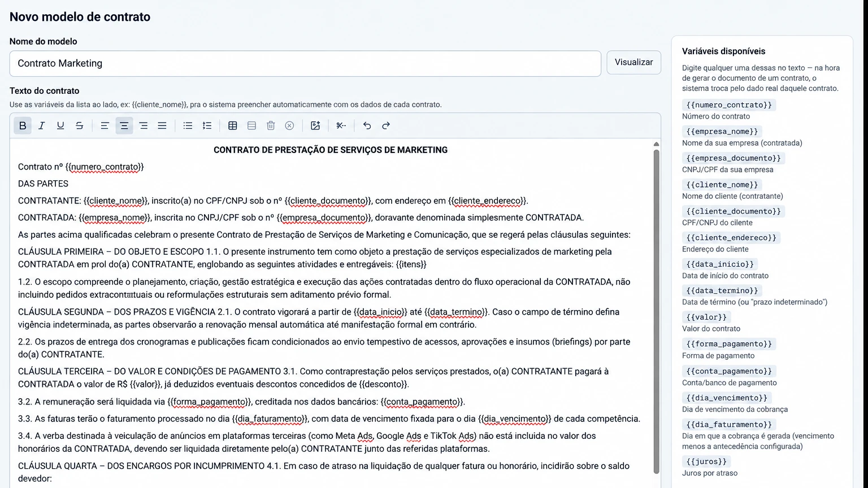Click the {{dia_faturamento}} variable chip
The height and width of the screenshot is (488, 868).
729,425
